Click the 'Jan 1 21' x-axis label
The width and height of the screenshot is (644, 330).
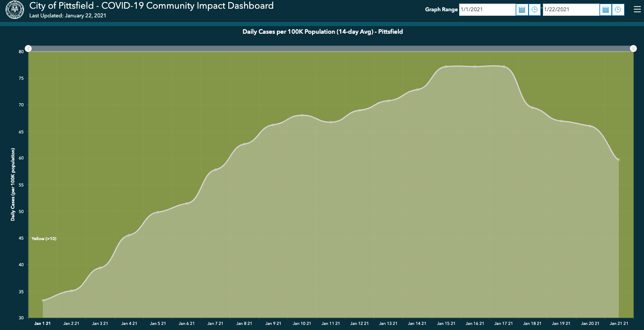click(42, 323)
